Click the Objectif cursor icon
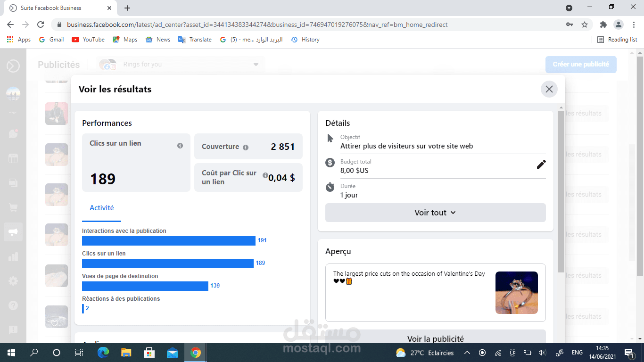This screenshot has width=644, height=362. coord(330,138)
